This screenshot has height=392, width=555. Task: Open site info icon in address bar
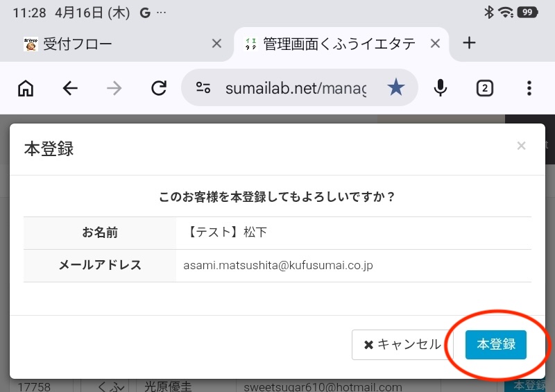coord(203,88)
